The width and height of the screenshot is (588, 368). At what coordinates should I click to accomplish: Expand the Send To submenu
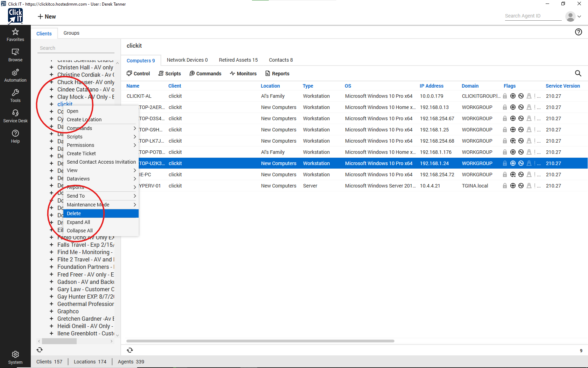tap(101, 196)
